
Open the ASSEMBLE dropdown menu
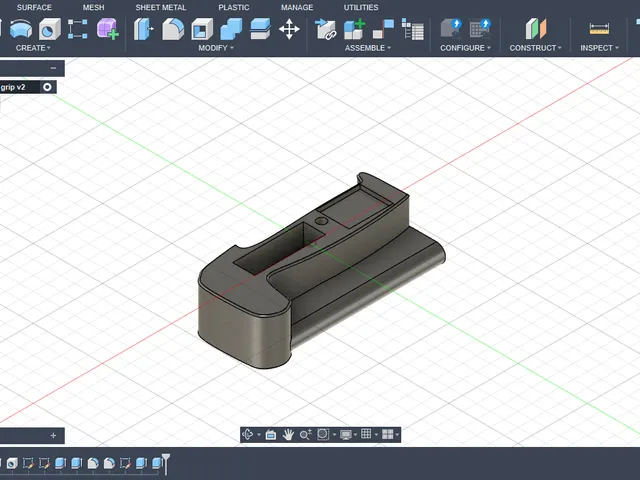[x=368, y=48]
